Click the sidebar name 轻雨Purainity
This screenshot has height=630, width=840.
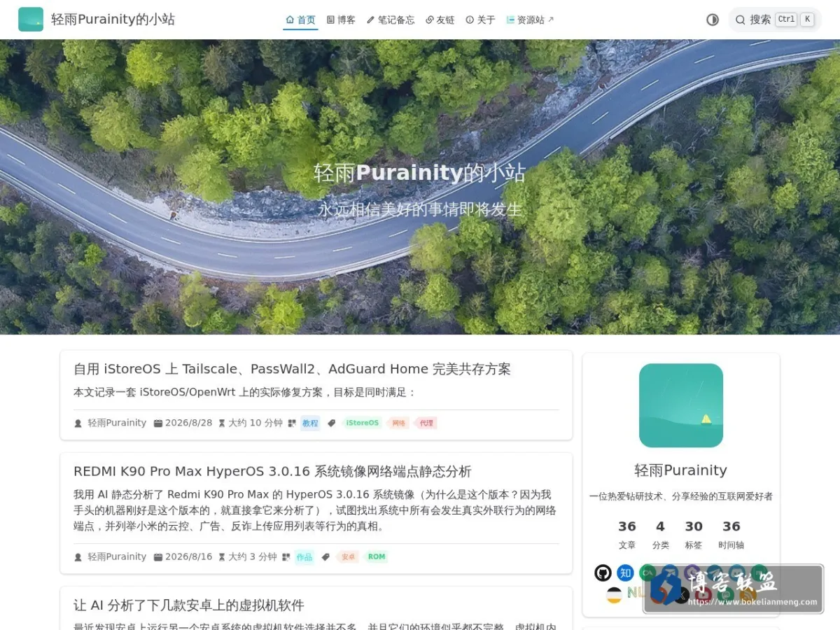coord(681,470)
